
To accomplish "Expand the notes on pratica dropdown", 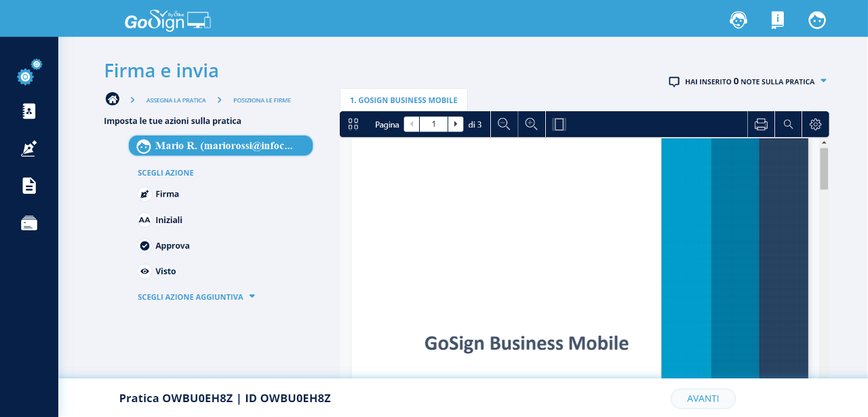I will pos(823,81).
